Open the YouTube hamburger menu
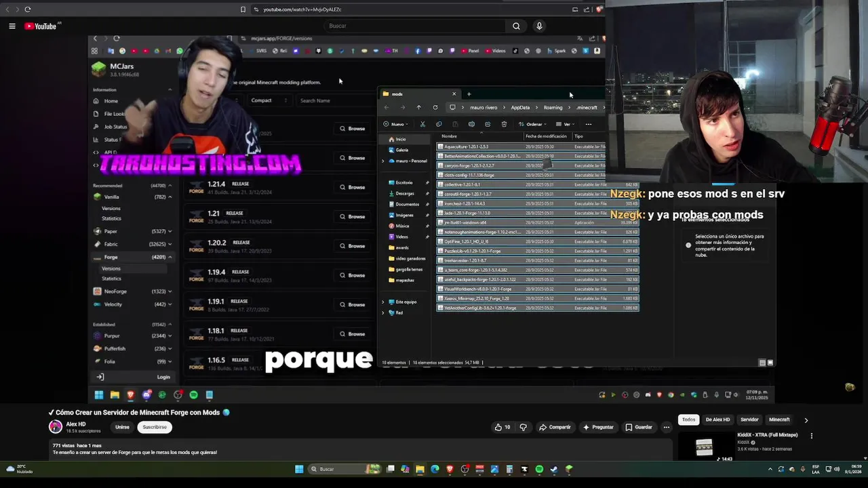 point(12,26)
